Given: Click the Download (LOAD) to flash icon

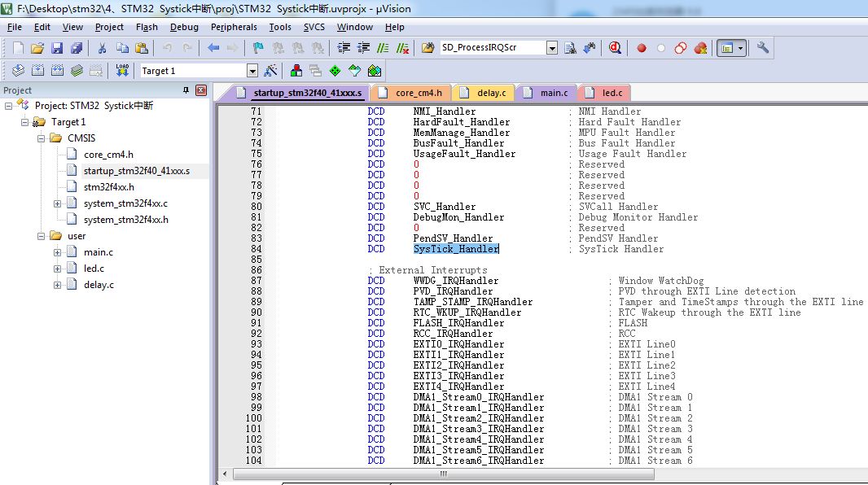Looking at the screenshot, I should coord(122,71).
